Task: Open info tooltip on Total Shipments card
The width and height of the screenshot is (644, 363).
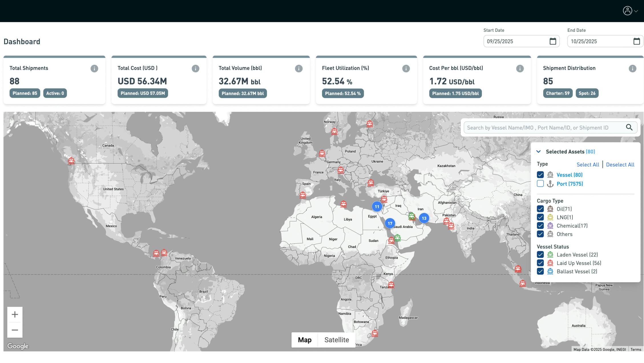Action: tap(94, 68)
